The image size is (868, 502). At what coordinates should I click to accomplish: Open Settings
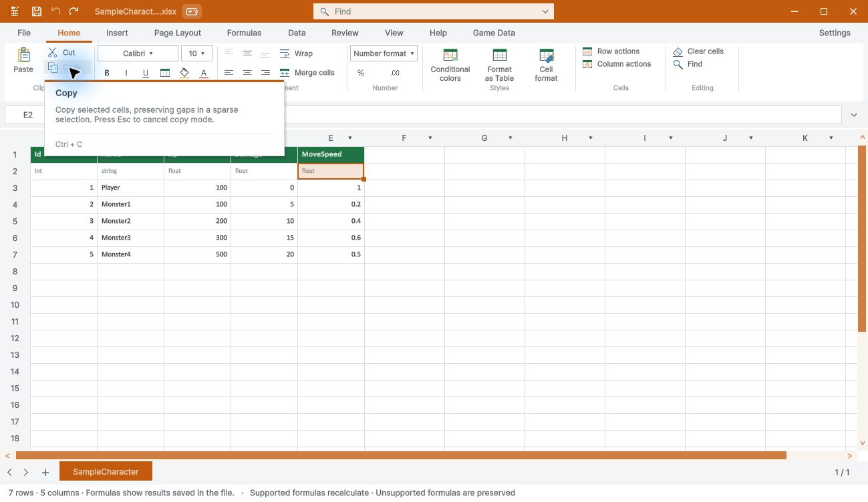(x=835, y=33)
